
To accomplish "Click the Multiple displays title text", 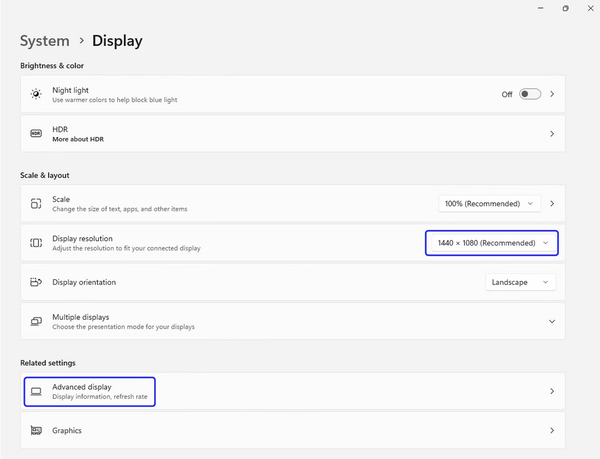I will tap(81, 317).
